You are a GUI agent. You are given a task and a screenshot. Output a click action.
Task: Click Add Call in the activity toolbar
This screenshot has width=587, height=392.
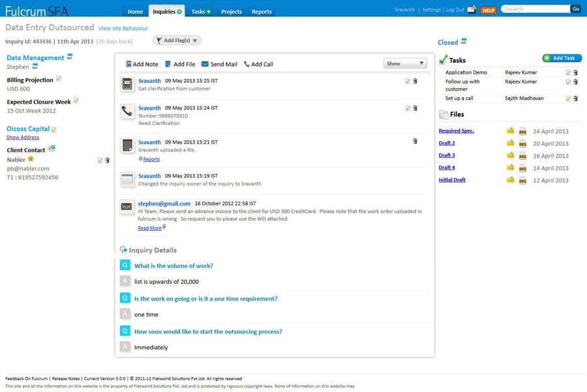(x=258, y=64)
